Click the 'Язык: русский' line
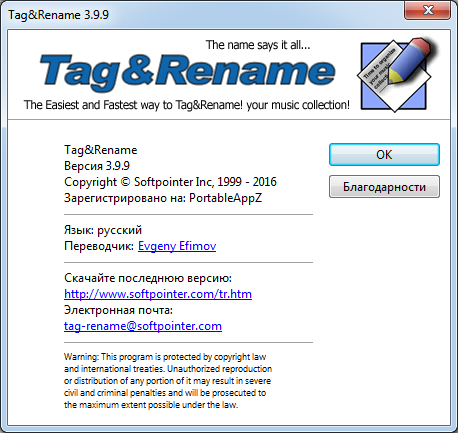The image size is (458, 433). pos(103,230)
